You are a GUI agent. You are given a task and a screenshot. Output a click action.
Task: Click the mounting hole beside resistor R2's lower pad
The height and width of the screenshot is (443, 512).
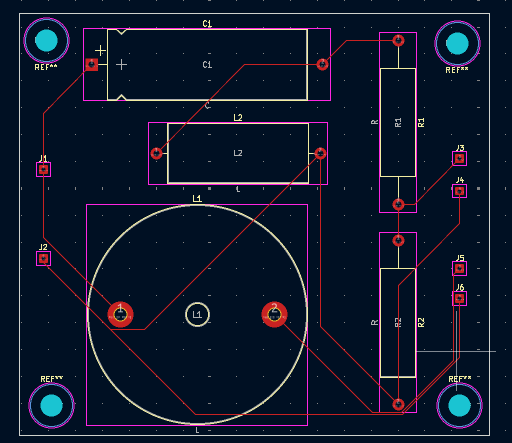point(459,405)
